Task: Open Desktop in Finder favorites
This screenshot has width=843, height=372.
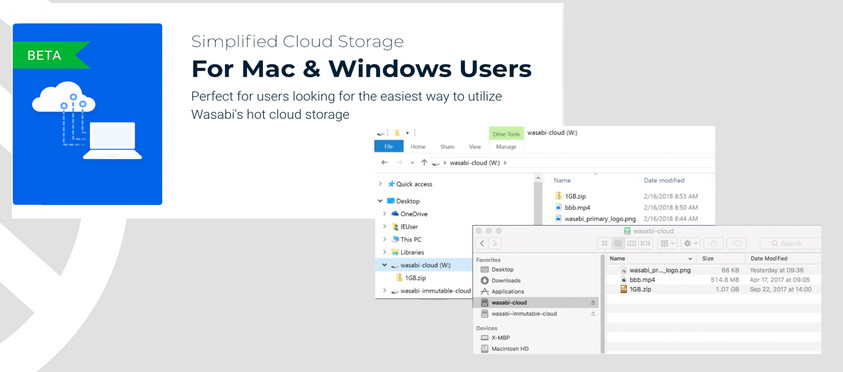Action: [503, 269]
